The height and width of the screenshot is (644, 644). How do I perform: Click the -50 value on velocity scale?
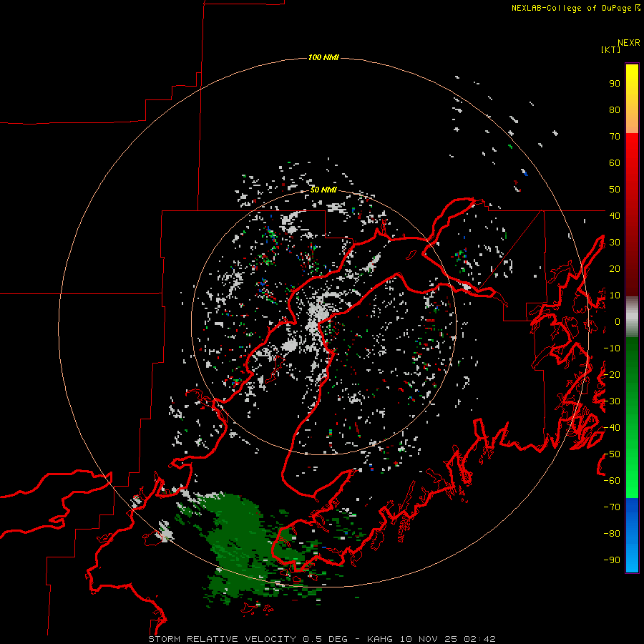coord(612,454)
